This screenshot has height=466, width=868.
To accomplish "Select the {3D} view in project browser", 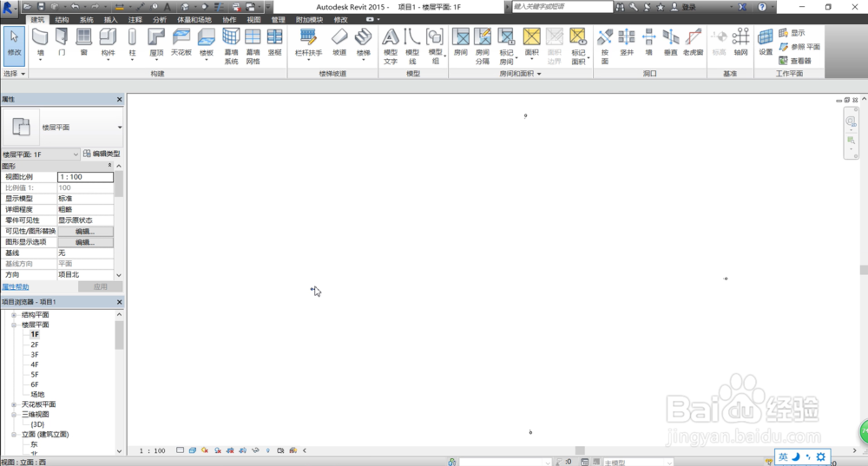I will point(37,424).
